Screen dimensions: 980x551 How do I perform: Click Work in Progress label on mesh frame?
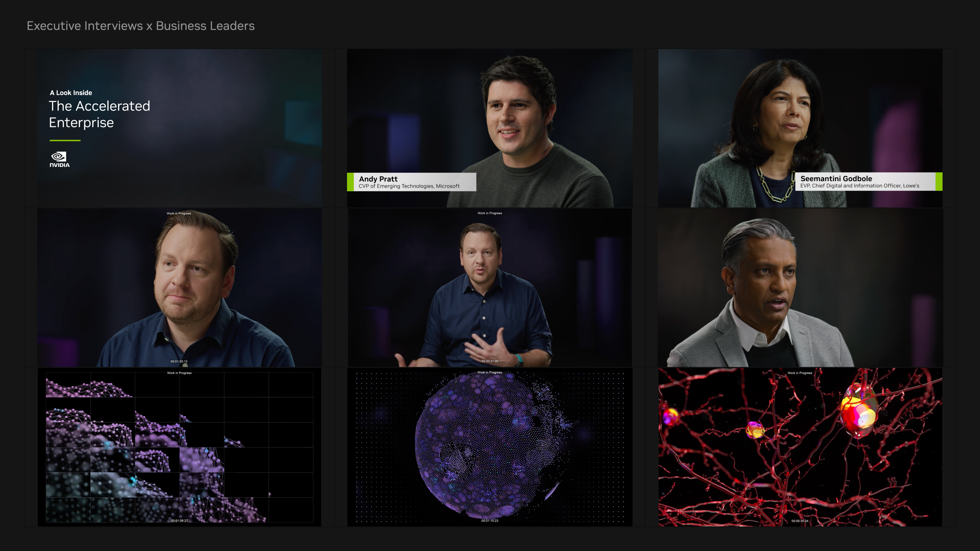(179, 373)
